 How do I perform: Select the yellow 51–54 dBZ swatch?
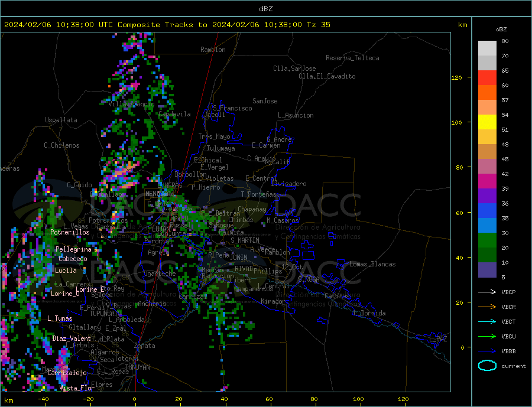pyautogui.click(x=487, y=122)
